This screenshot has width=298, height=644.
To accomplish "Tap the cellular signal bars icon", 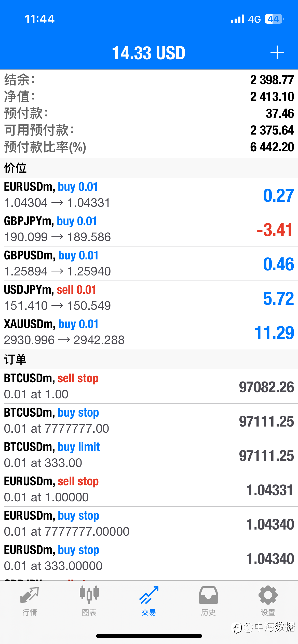I will [x=237, y=19].
